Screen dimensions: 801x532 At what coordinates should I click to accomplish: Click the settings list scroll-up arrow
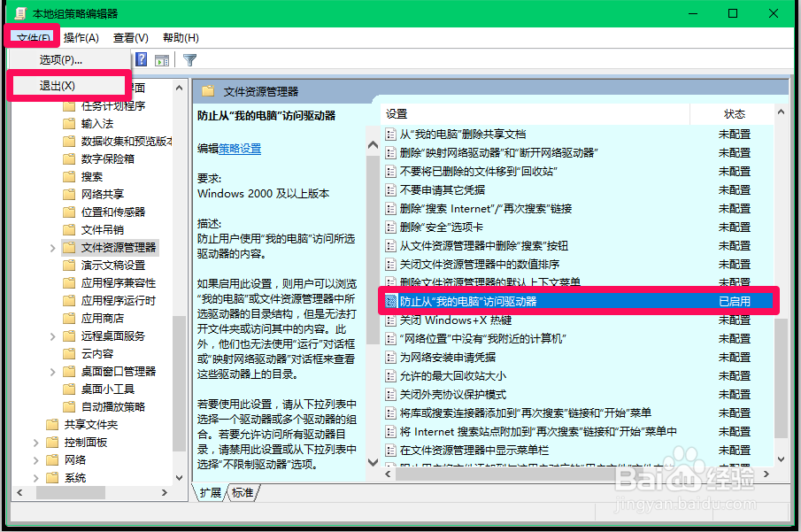coord(781,112)
